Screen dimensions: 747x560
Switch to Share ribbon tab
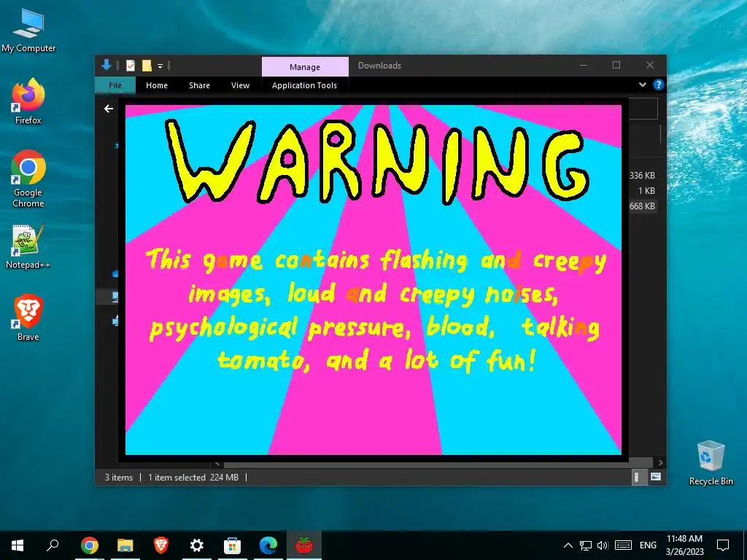pos(199,85)
